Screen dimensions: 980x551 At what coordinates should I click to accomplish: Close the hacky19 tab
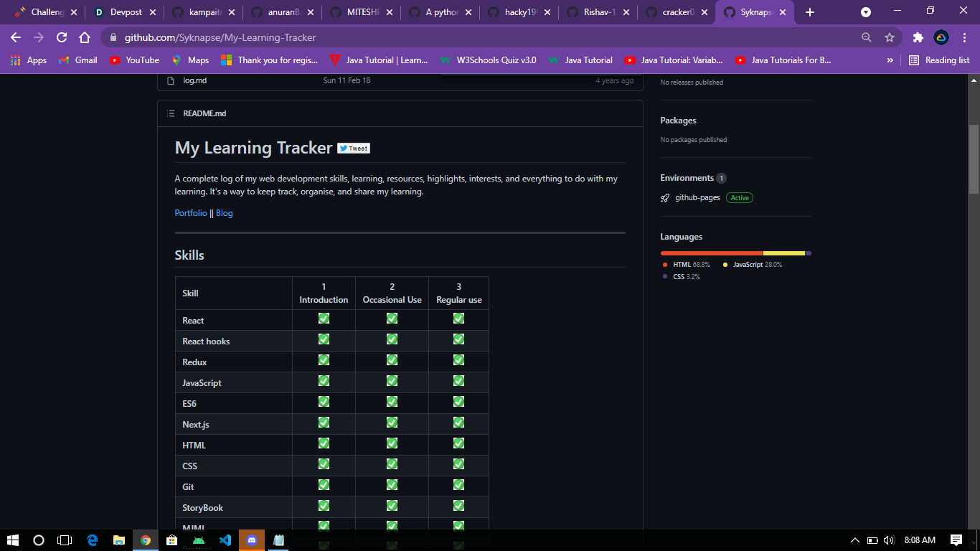[x=547, y=12]
